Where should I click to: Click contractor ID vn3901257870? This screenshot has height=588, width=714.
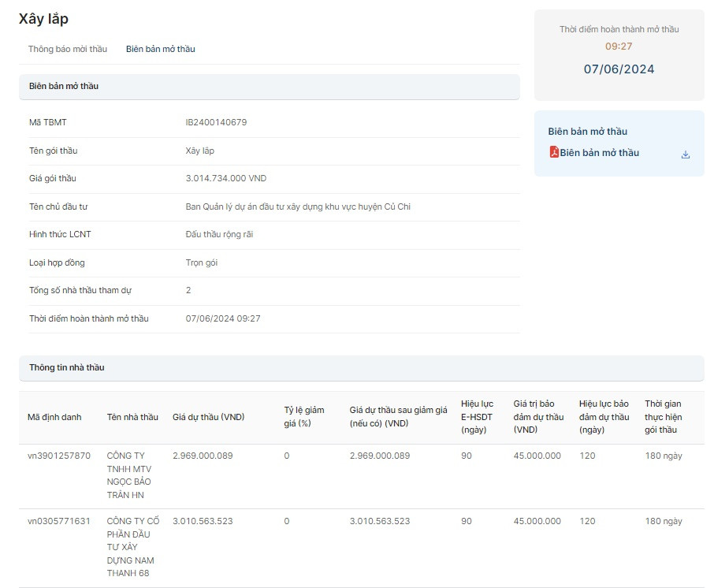(59, 456)
